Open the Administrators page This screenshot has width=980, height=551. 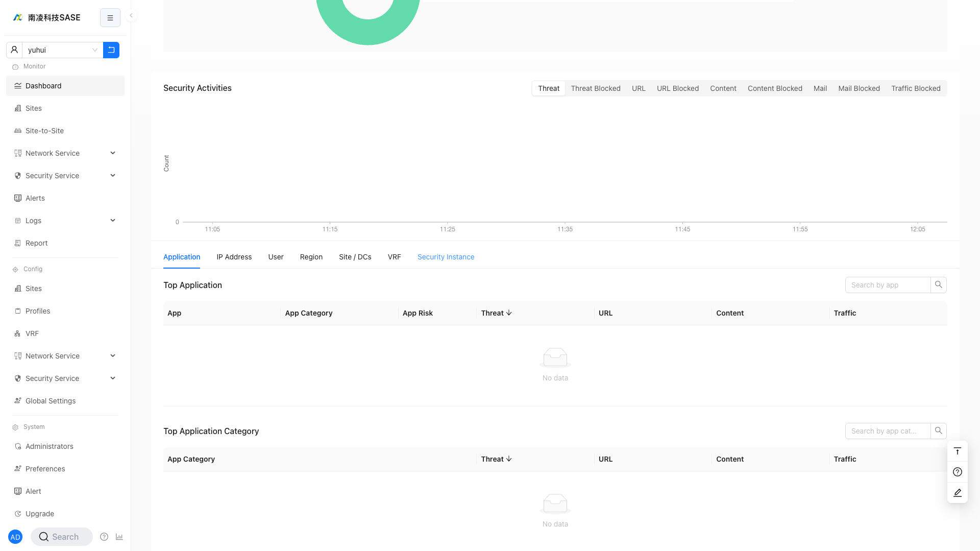click(65, 446)
